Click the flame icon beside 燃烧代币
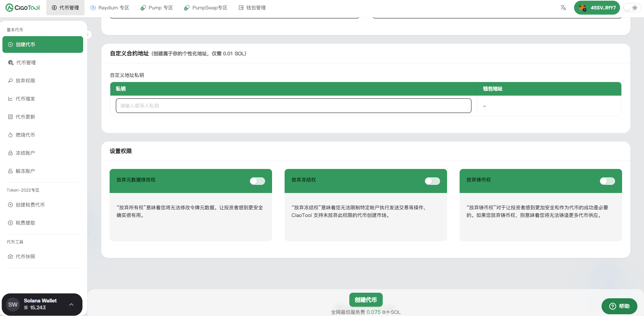The height and width of the screenshot is (316, 644). click(x=10, y=135)
